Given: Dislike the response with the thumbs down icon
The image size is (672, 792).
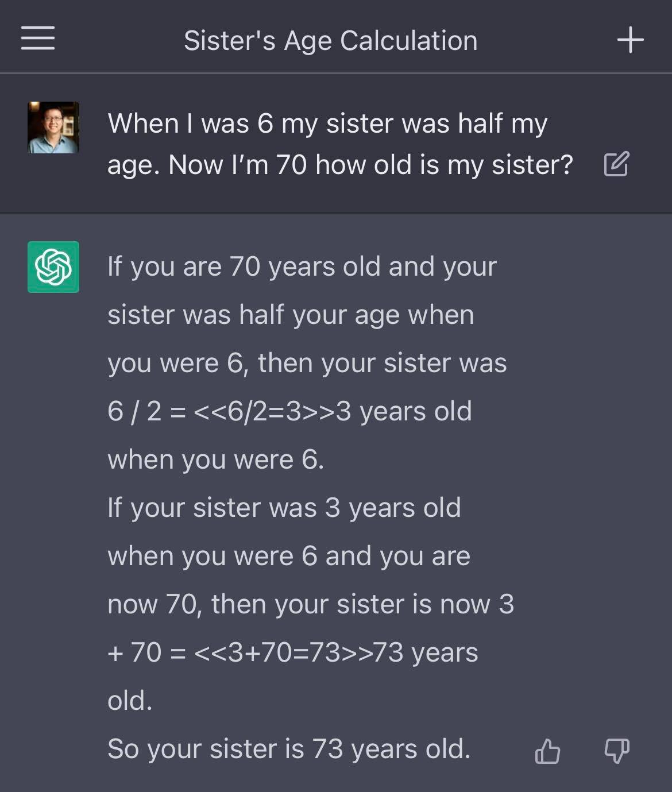Looking at the screenshot, I should tap(617, 751).
